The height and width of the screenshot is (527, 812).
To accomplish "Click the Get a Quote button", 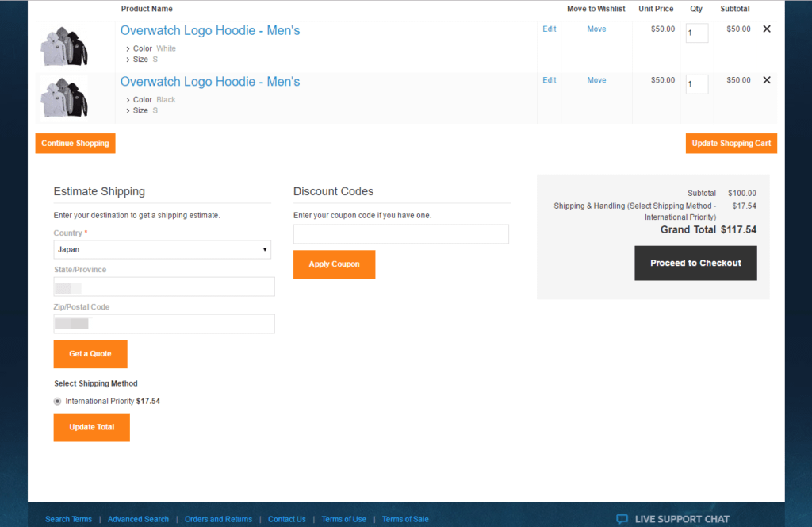I will point(90,354).
